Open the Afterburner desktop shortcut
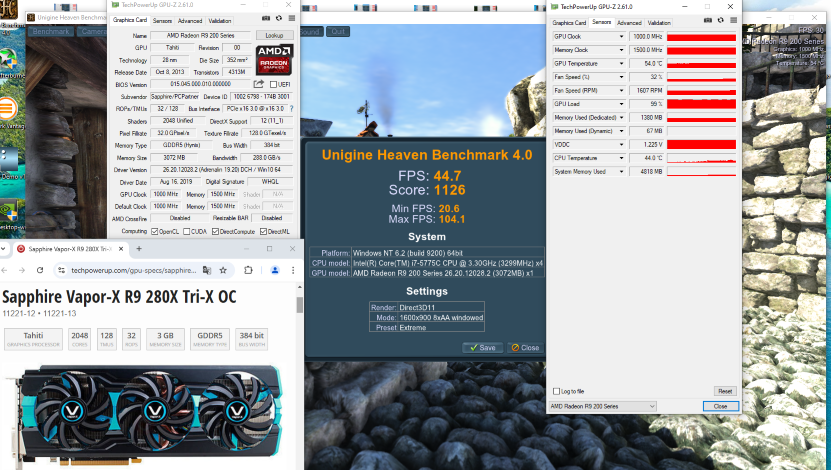The width and height of the screenshot is (831, 470). pyautogui.click(x=8, y=60)
